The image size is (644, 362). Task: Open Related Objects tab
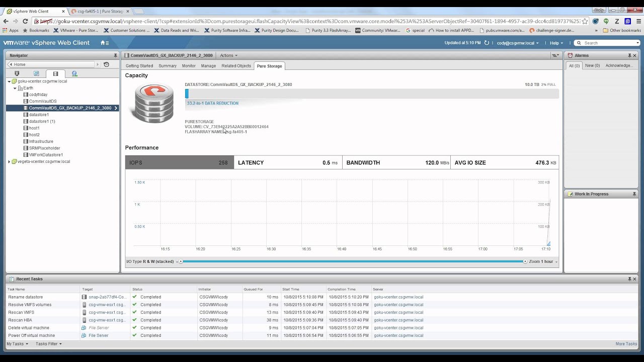(236, 66)
